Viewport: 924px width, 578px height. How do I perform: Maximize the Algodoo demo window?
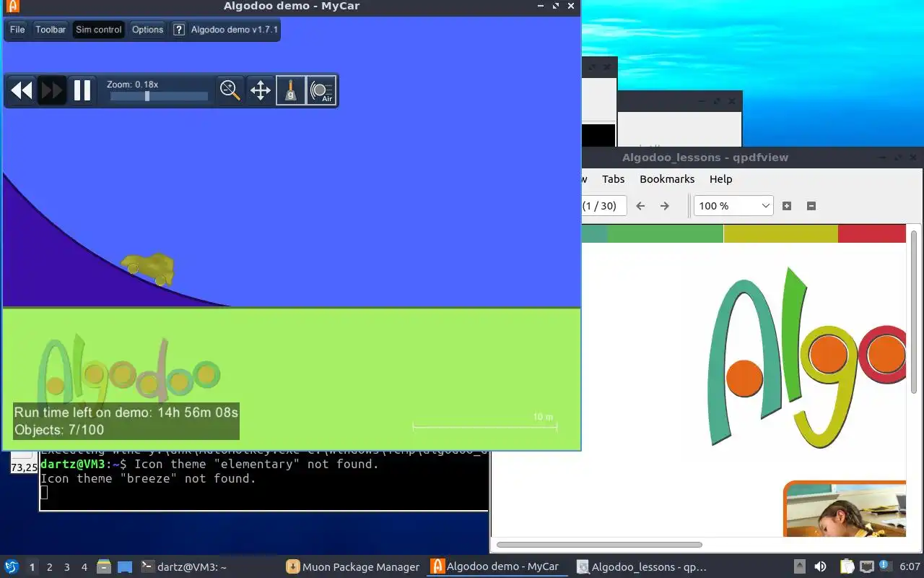tap(556, 7)
